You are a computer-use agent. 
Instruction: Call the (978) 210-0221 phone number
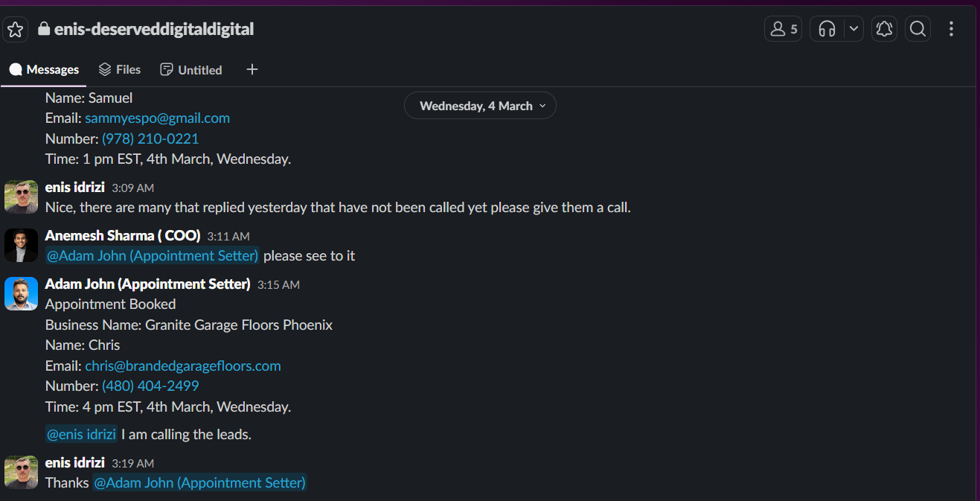pos(150,138)
